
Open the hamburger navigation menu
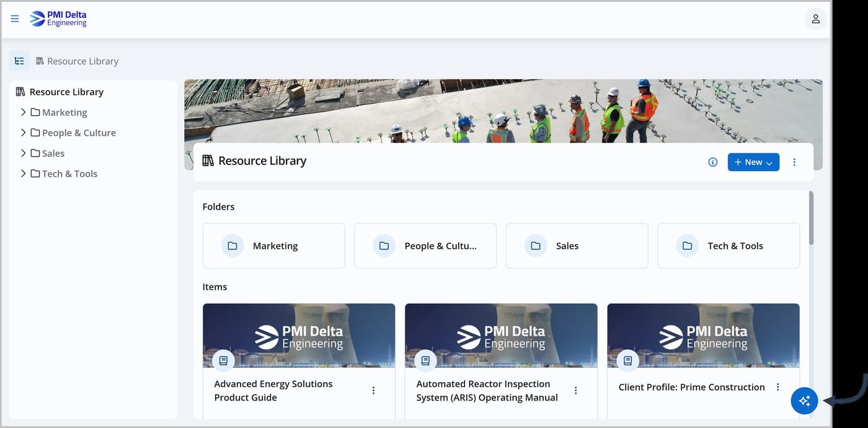pos(15,19)
